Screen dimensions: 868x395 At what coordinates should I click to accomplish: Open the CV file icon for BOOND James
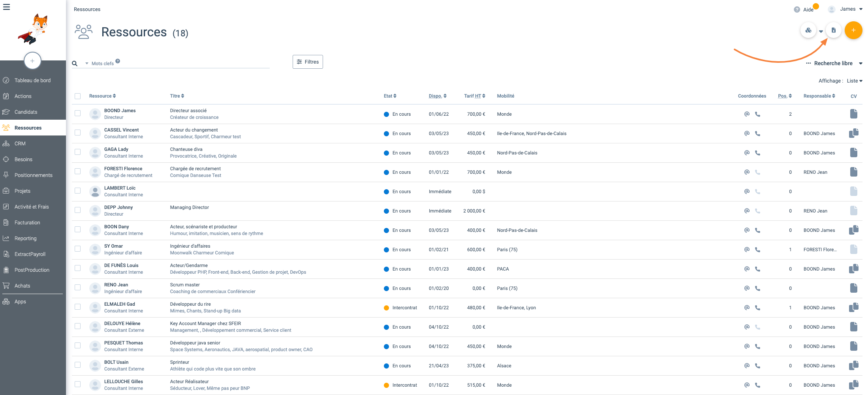853,114
